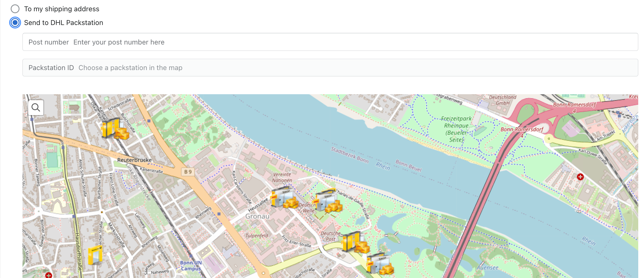Click the Tulpenfeld label on the map

point(257,236)
